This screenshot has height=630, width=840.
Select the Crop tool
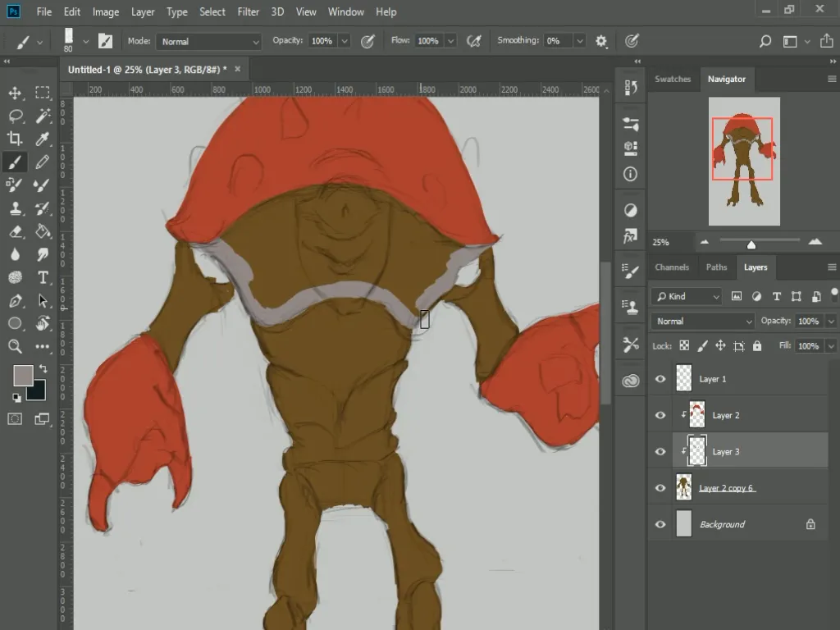pos(15,139)
